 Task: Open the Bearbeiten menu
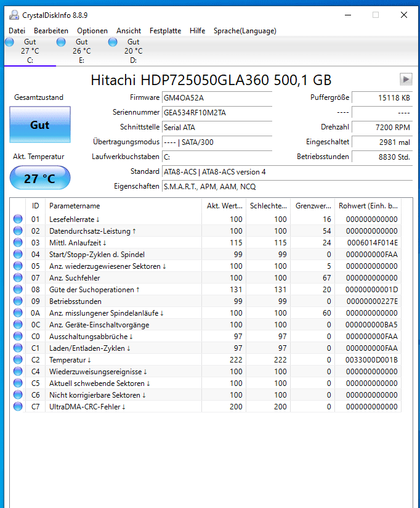51,31
